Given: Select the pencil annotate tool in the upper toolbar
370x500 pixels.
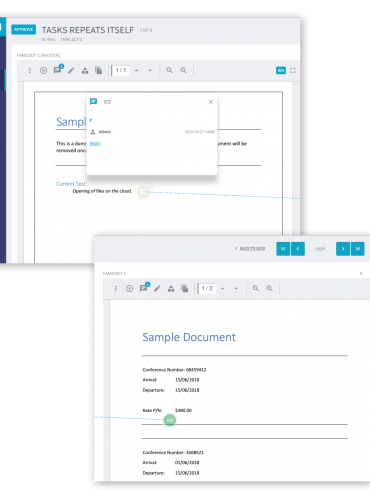Looking at the screenshot, I should [71, 70].
